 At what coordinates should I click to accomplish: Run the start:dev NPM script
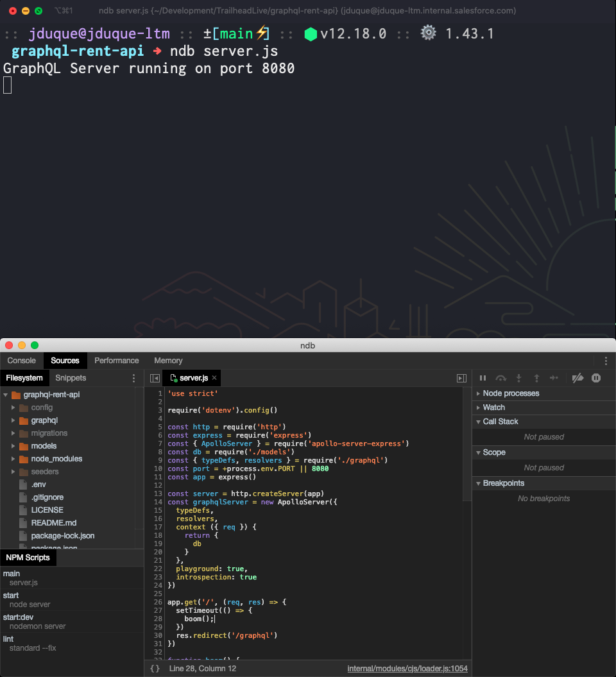pos(19,617)
